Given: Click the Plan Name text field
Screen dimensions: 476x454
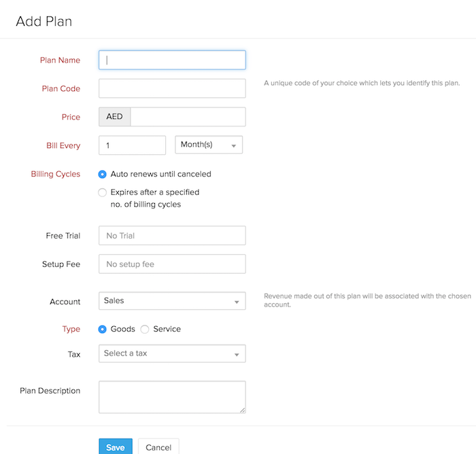Looking at the screenshot, I should tap(172, 60).
